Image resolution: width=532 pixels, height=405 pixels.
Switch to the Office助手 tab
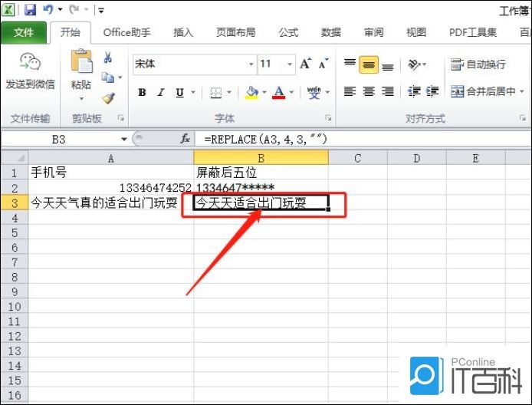127,32
